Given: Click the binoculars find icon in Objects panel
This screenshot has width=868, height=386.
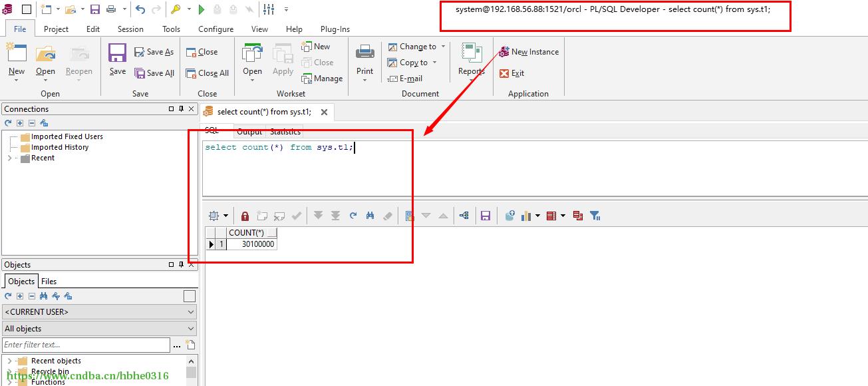Looking at the screenshot, I should tap(44, 296).
